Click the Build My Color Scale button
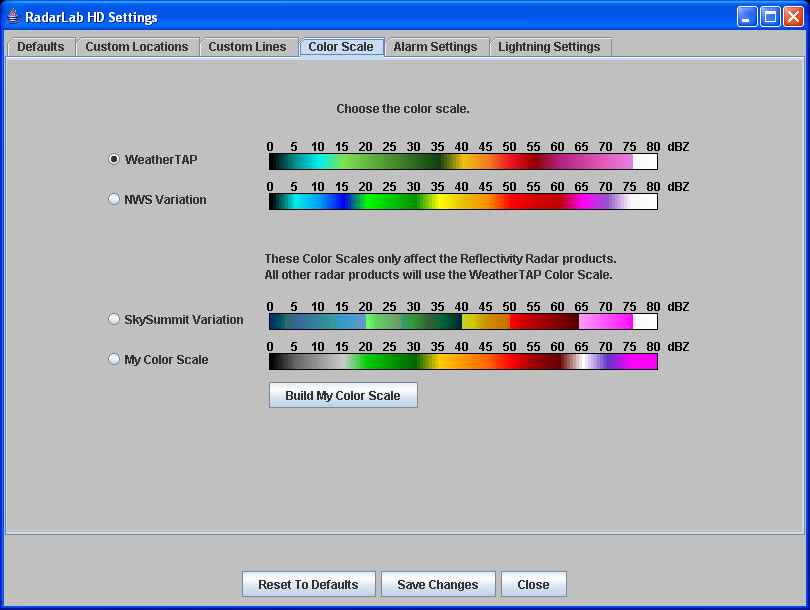Image resolution: width=810 pixels, height=610 pixels. coord(343,395)
